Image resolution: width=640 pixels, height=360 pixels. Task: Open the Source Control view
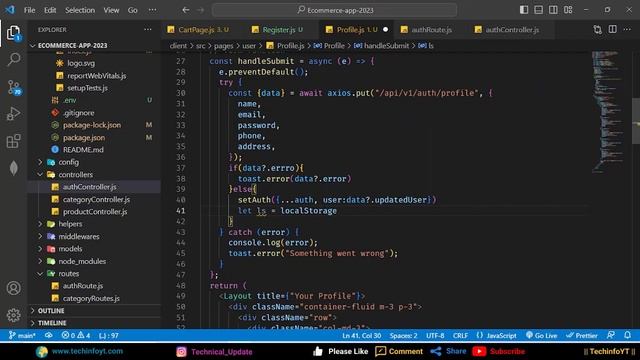click(13, 87)
